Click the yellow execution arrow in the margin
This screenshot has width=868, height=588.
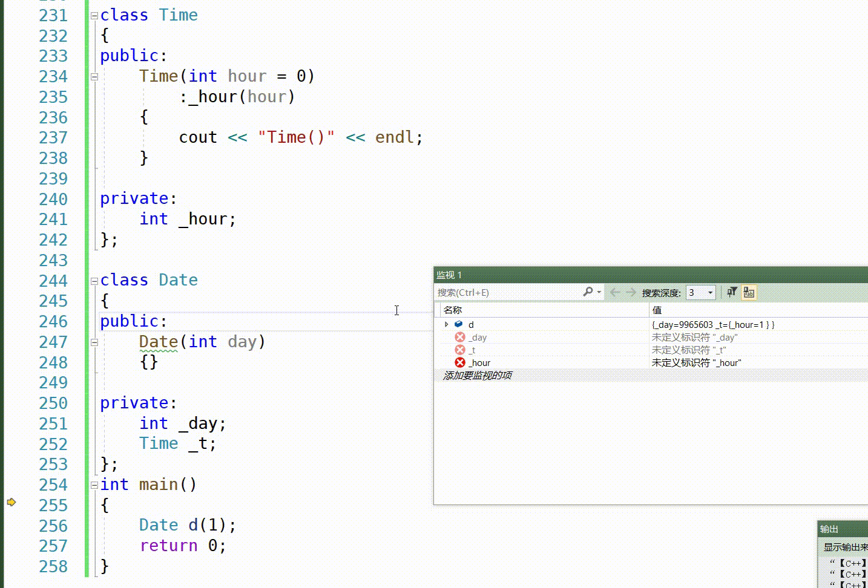pyautogui.click(x=11, y=502)
